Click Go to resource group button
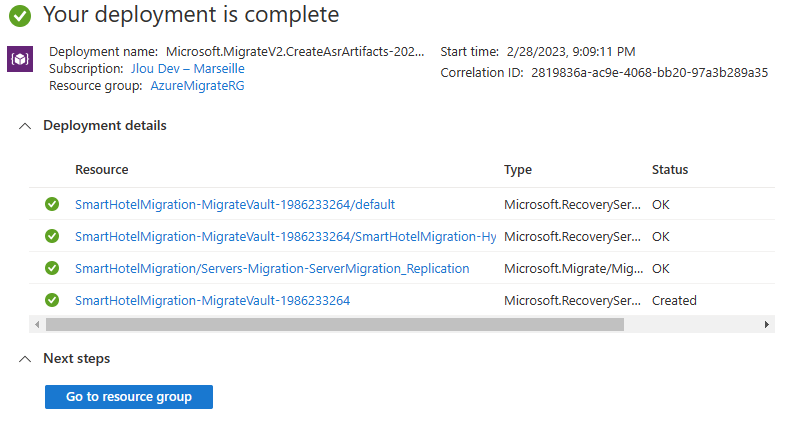This screenshot has height=425, width=787. point(129,397)
